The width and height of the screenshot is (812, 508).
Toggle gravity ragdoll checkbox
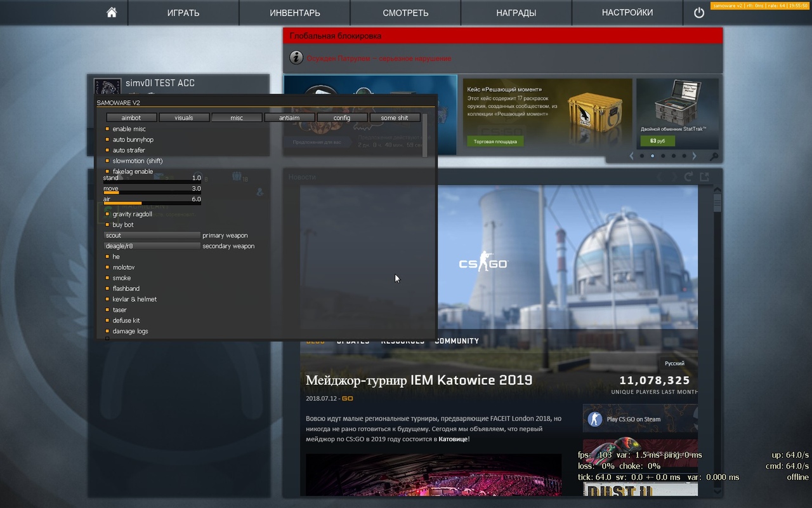[x=108, y=214]
